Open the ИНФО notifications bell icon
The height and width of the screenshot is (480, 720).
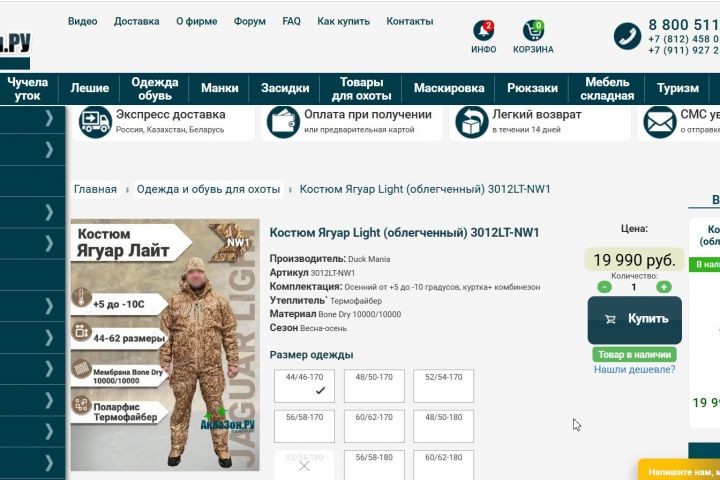pyautogui.click(x=484, y=30)
